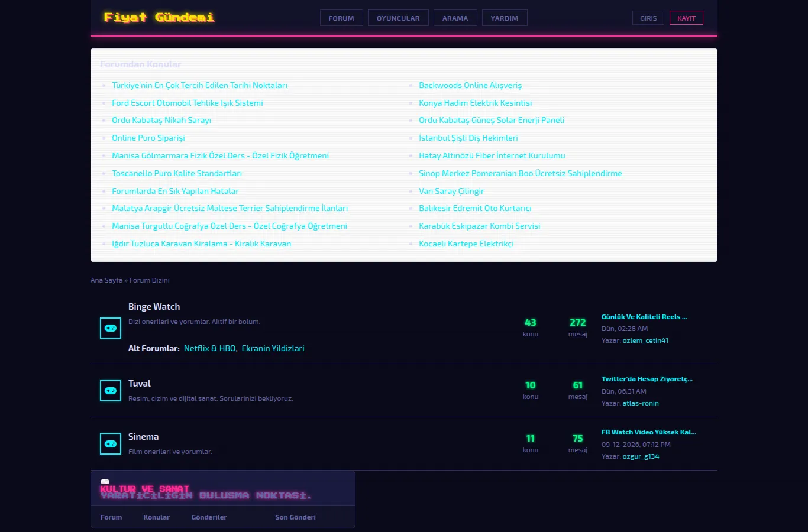Open the FORUM menu item
The image size is (808, 532).
[341, 18]
